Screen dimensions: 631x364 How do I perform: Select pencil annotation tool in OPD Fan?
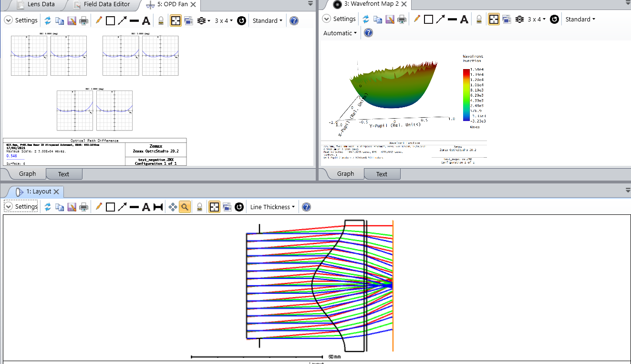pyautogui.click(x=99, y=20)
